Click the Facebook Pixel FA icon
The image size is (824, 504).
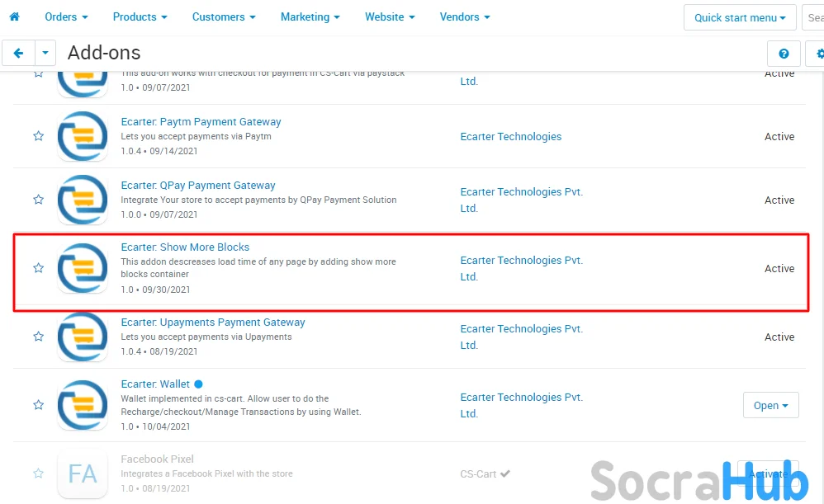tap(83, 473)
